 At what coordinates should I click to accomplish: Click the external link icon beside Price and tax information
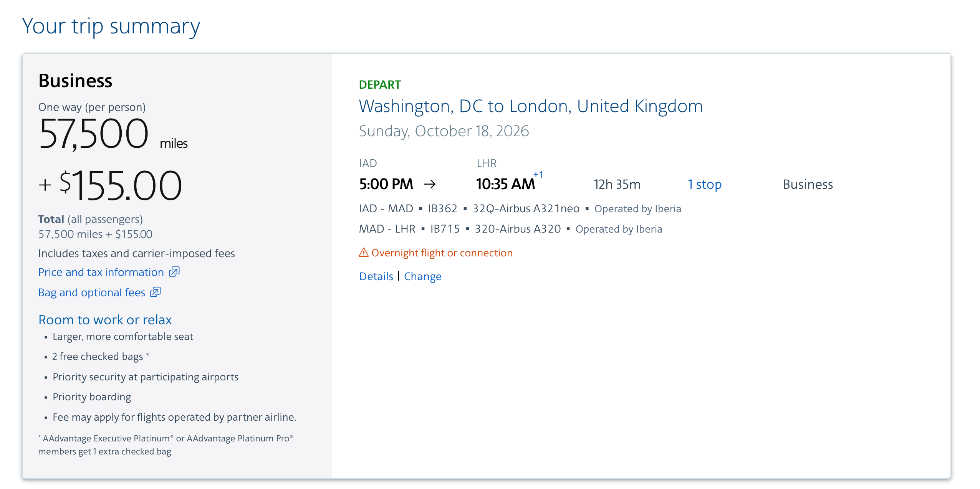174,271
